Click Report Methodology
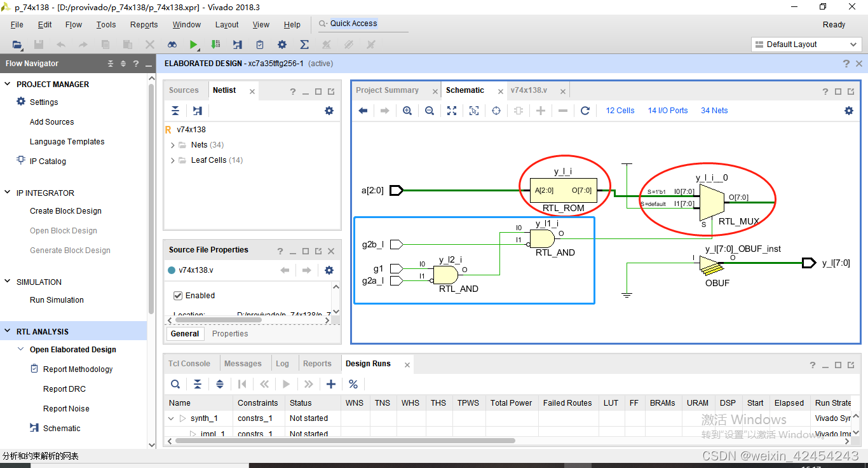The image size is (868, 468). coord(78,369)
